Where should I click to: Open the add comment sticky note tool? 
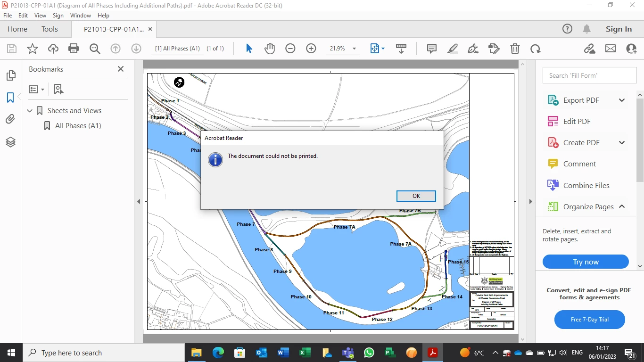[431, 49]
